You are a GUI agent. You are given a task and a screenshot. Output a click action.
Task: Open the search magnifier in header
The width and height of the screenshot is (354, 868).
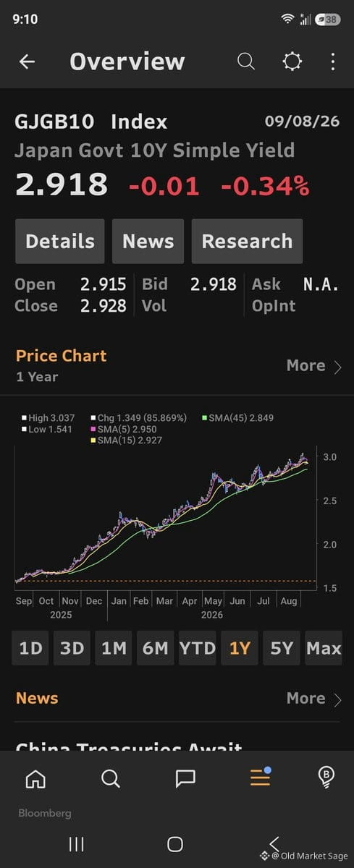tap(246, 61)
